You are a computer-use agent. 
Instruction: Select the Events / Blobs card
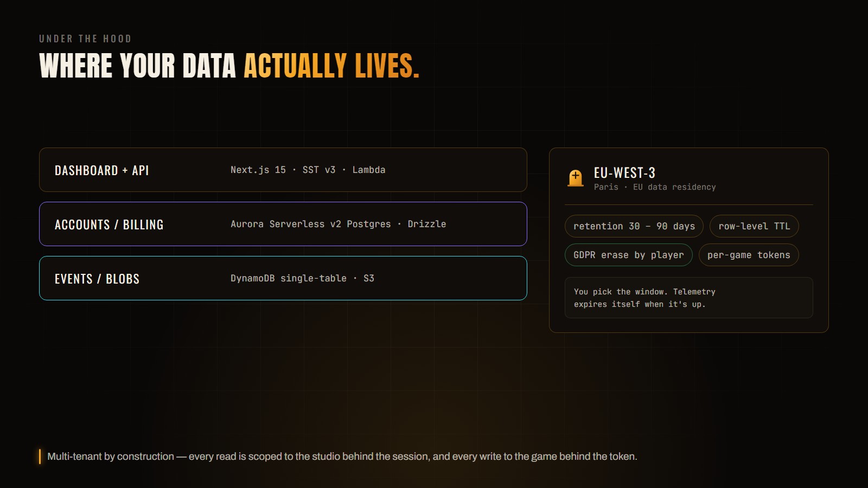283,278
